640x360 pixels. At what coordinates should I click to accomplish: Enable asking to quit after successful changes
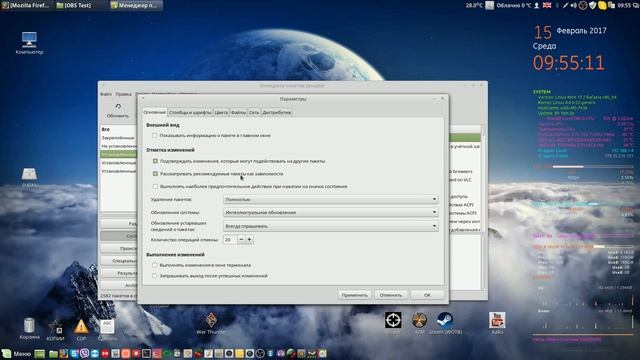click(x=155, y=276)
